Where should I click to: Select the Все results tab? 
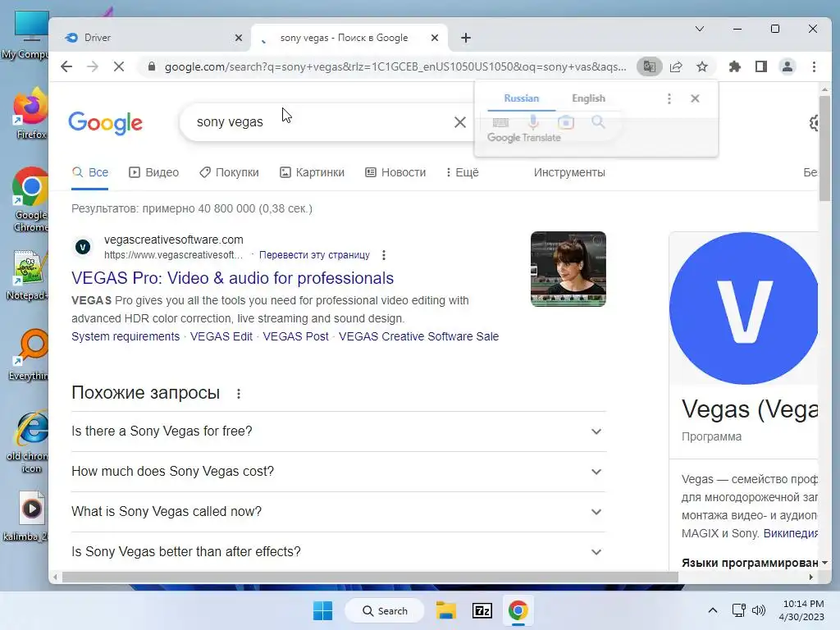pos(90,172)
